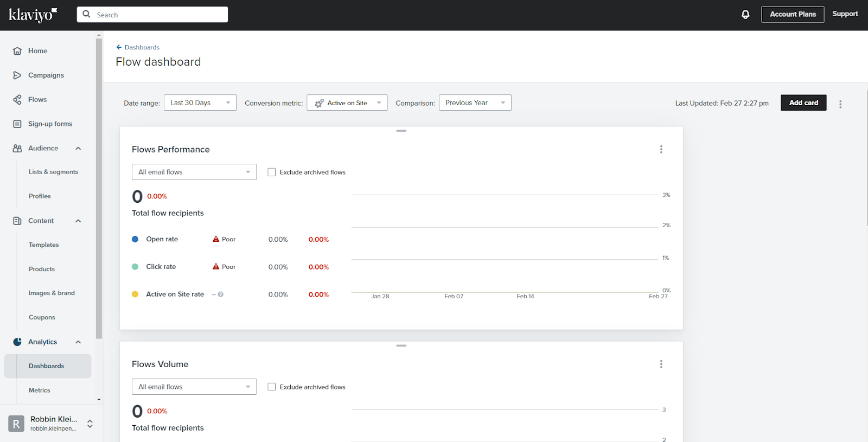Viewport: 868px width, 442px height.
Task: Click the Analytics pie chart icon
Action: click(17, 342)
